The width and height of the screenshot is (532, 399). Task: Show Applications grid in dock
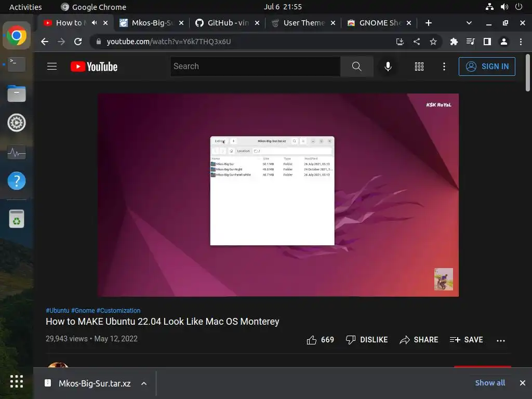[x=16, y=381]
